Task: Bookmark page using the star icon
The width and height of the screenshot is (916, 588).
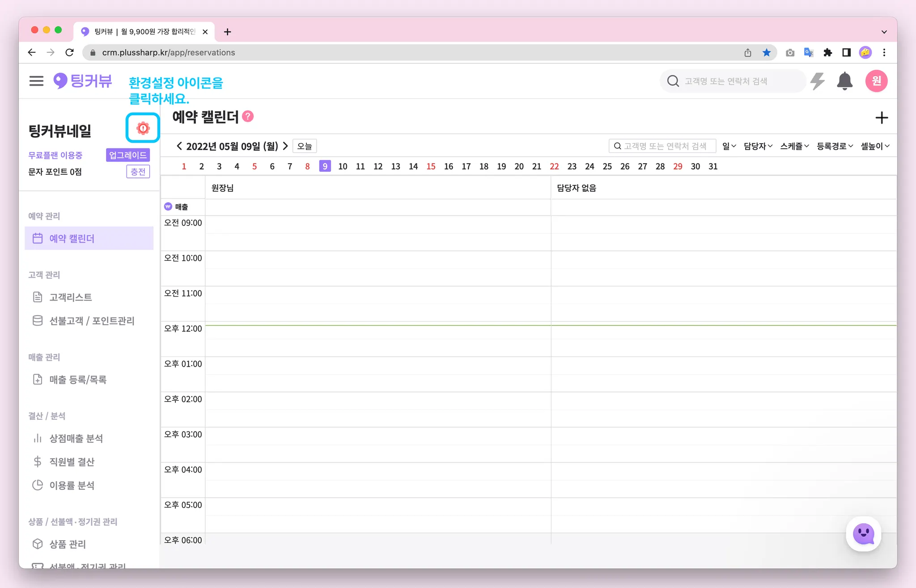Action: click(x=767, y=53)
